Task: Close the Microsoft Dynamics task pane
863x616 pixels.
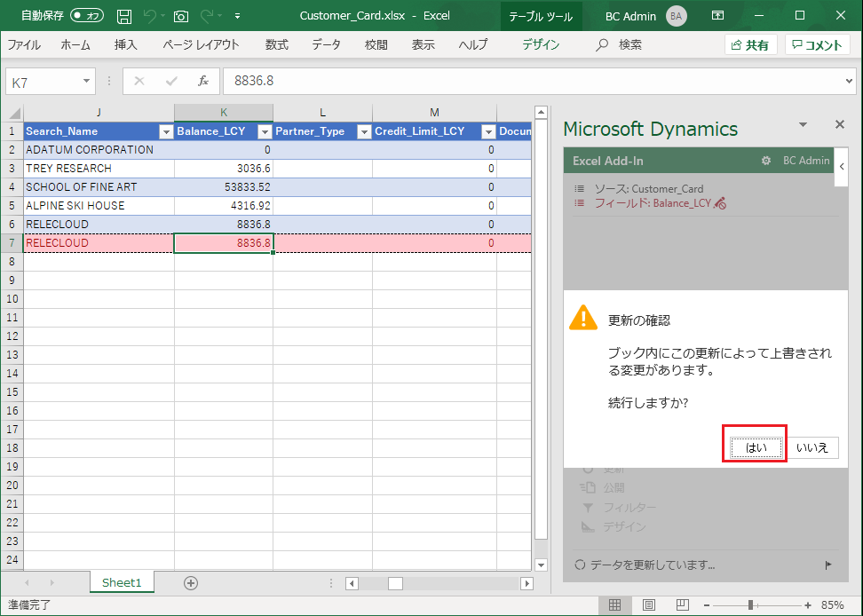Action: click(840, 124)
